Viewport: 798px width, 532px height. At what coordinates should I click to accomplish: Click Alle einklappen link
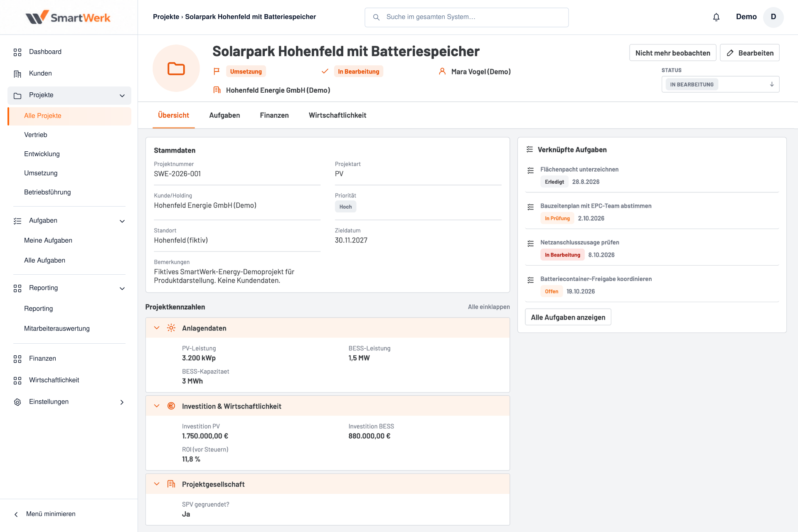coord(489,307)
